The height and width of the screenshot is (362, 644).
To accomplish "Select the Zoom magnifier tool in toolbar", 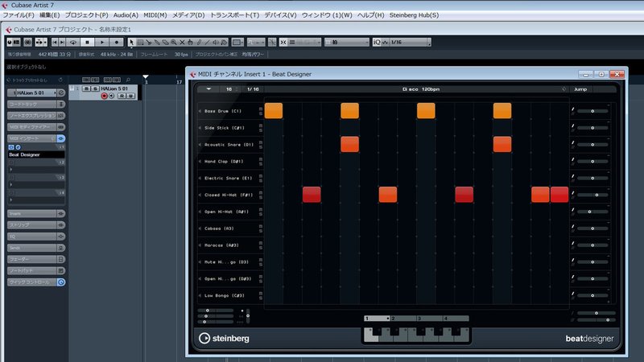I will (x=174, y=43).
